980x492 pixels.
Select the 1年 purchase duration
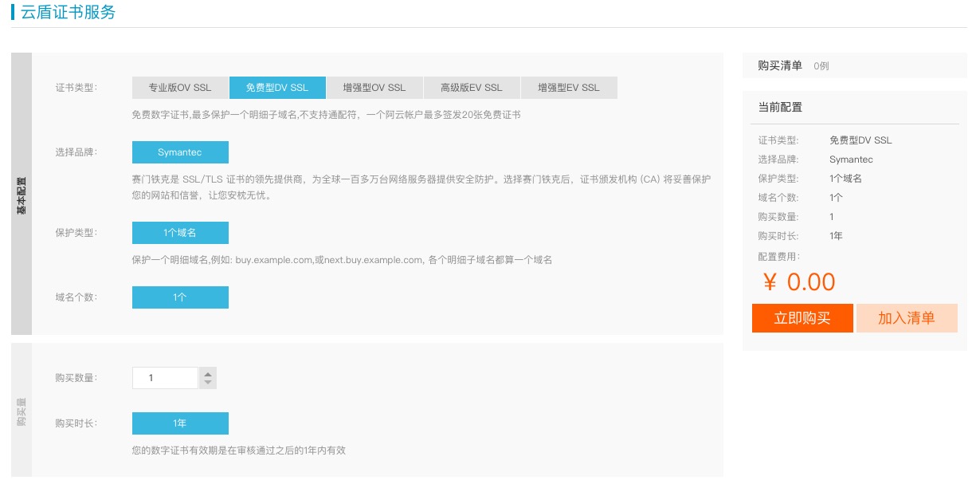[180, 423]
